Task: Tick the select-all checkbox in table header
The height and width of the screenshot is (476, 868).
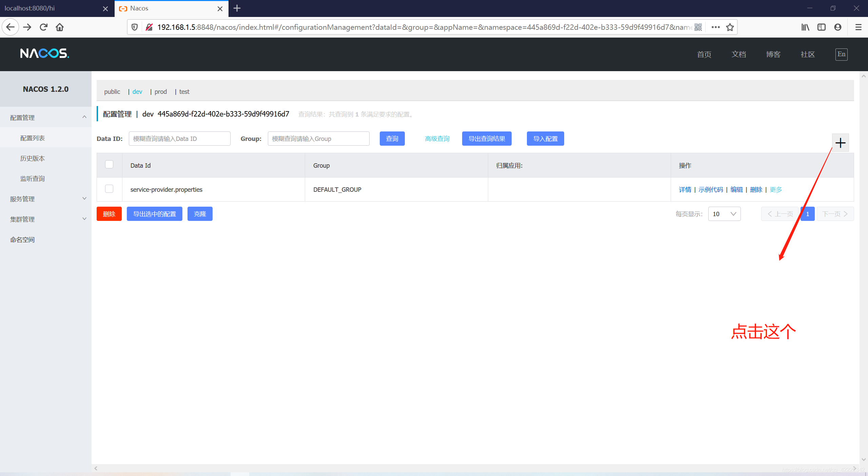Action: pyautogui.click(x=109, y=164)
